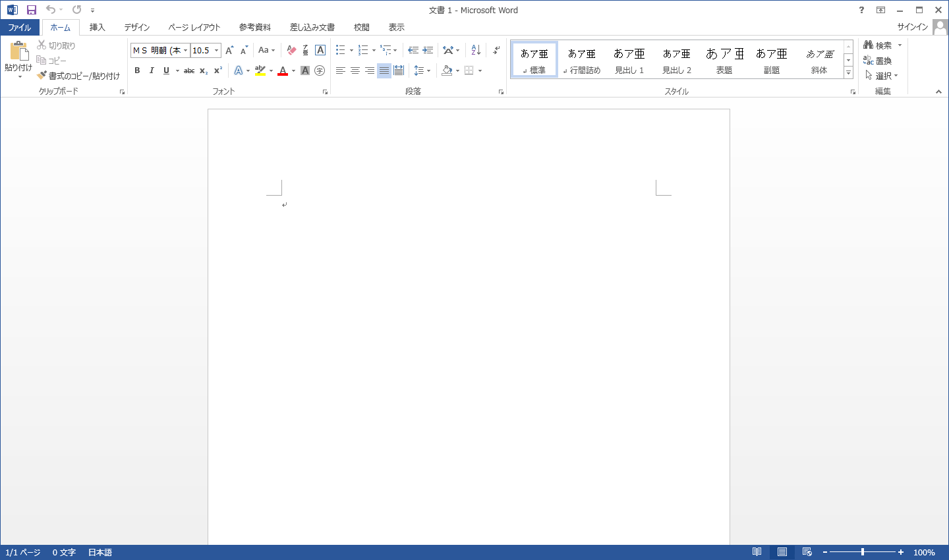Image resolution: width=949 pixels, height=560 pixels.
Task: Click the Save icon in quick access toolbar
Action: (x=32, y=10)
